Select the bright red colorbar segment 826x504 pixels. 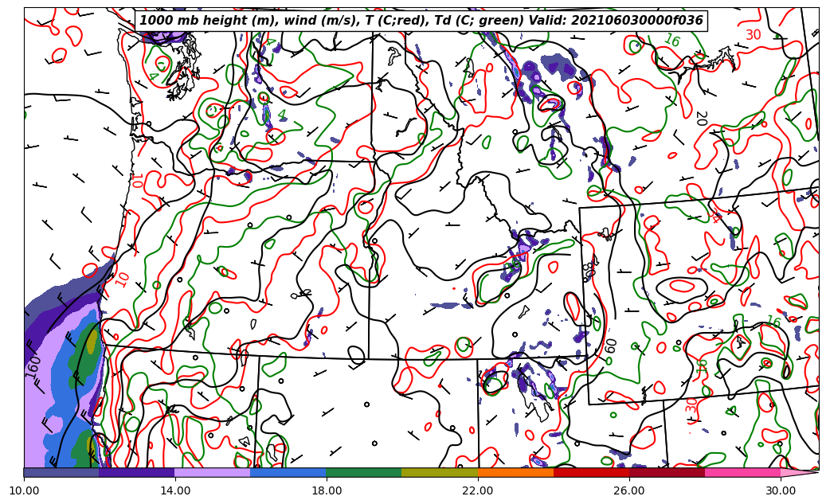tap(591, 472)
